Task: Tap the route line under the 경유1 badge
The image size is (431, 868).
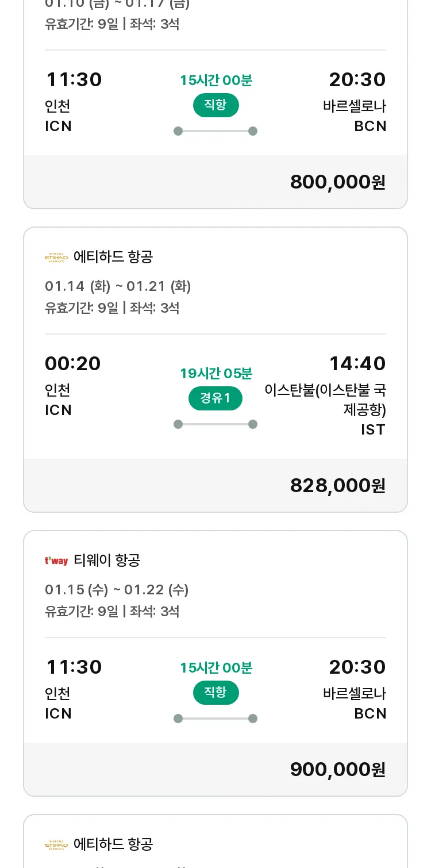Action: pyautogui.click(x=215, y=424)
